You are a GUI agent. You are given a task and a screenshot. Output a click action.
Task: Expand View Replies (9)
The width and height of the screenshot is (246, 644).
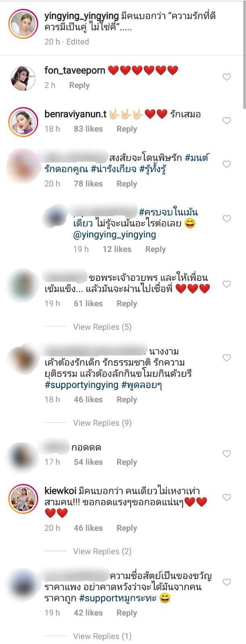point(102,423)
